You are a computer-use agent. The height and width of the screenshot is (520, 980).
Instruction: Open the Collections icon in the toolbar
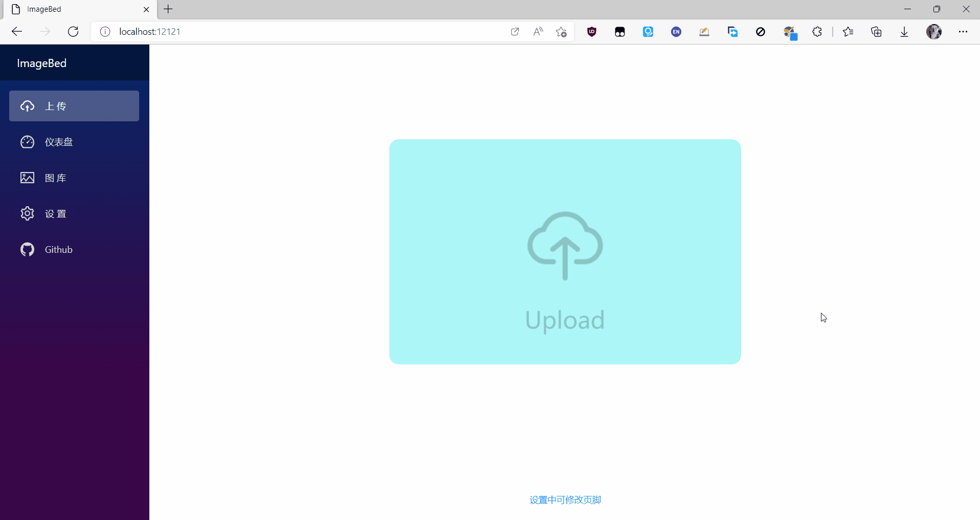click(x=876, y=31)
